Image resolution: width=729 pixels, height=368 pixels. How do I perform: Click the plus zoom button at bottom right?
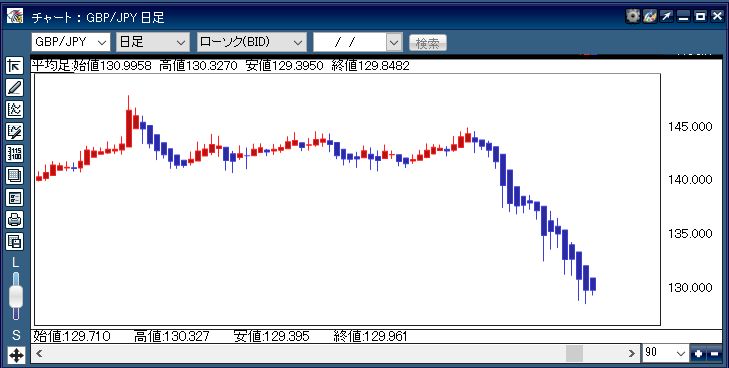(x=698, y=354)
